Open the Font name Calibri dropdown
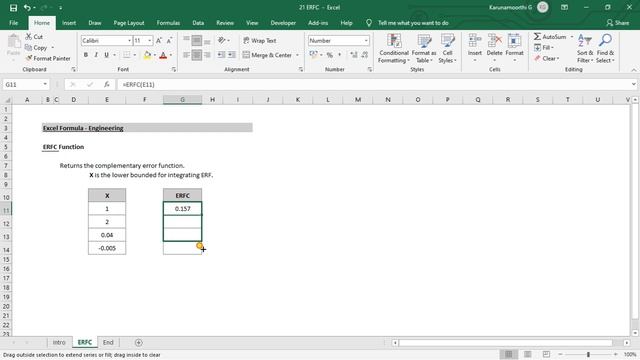The width and height of the screenshot is (640, 360). point(129,41)
